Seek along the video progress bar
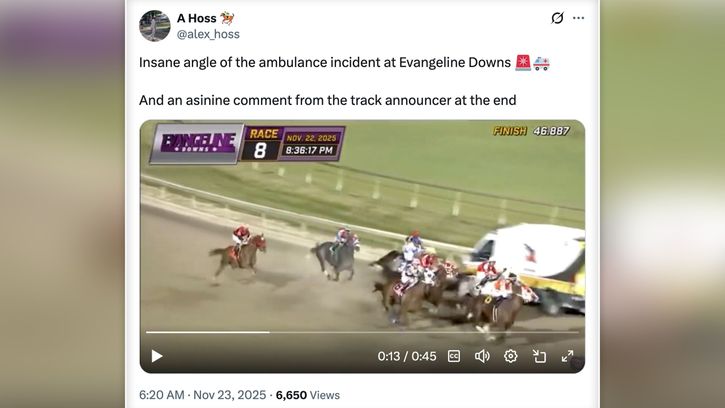Viewport: 725px width, 408px height. (362, 332)
